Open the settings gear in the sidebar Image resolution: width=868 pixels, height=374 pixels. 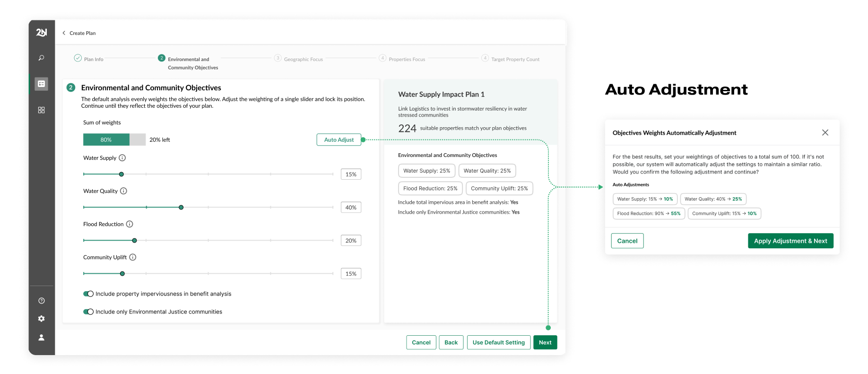pyautogui.click(x=42, y=319)
